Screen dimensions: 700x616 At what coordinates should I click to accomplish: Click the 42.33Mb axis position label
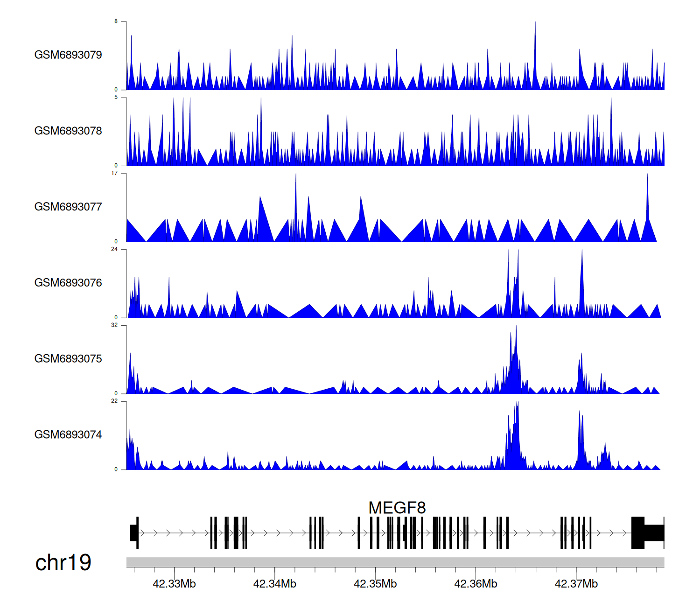(x=174, y=584)
